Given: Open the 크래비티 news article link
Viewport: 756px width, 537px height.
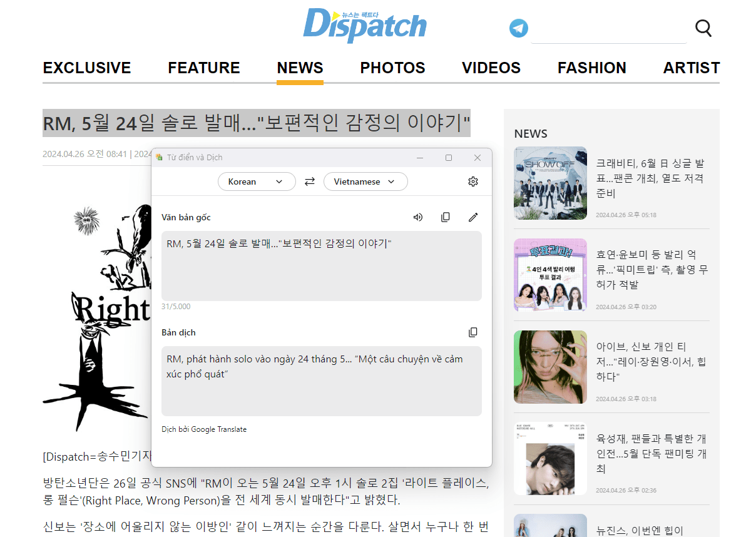Looking at the screenshot, I should (x=650, y=178).
